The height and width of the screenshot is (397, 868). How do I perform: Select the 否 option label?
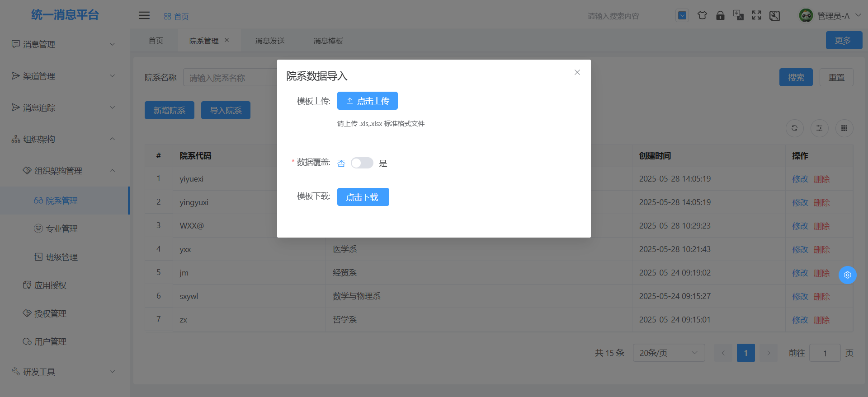click(341, 163)
